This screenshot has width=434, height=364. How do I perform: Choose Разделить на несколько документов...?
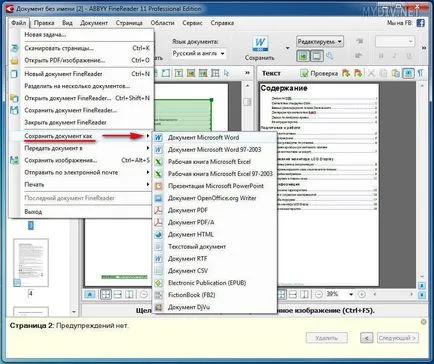point(81,86)
